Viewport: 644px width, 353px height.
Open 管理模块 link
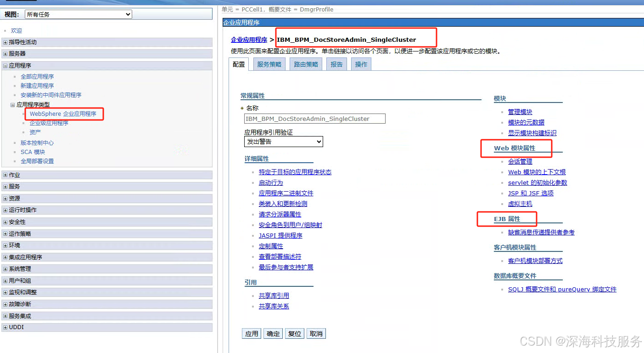point(520,112)
